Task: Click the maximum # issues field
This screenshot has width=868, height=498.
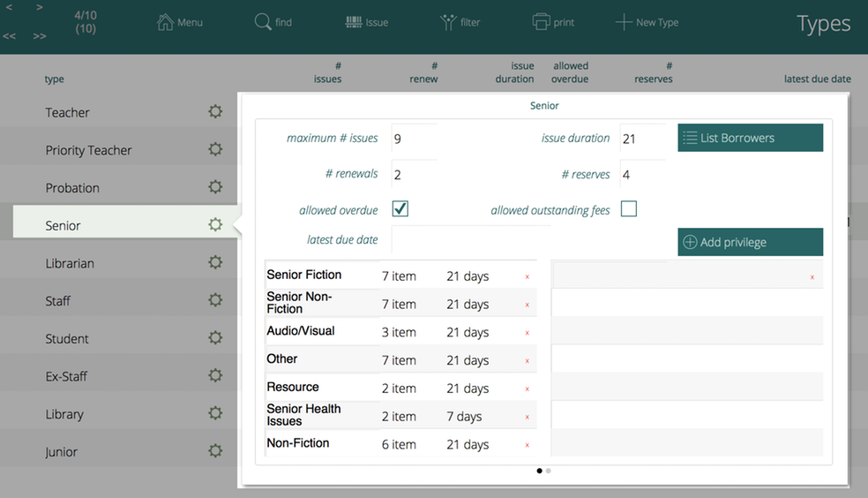Action: [413, 139]
